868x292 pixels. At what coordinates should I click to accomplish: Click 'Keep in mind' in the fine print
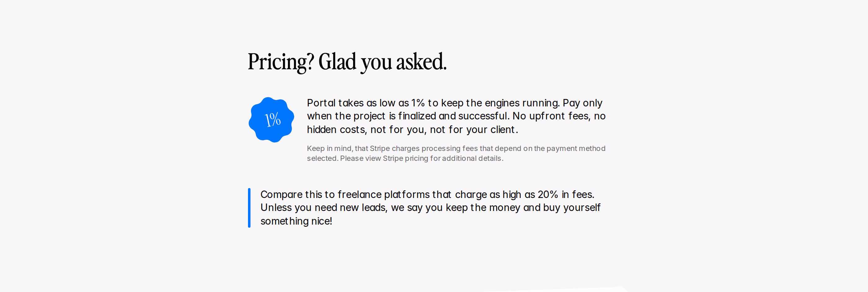point(329,149)
